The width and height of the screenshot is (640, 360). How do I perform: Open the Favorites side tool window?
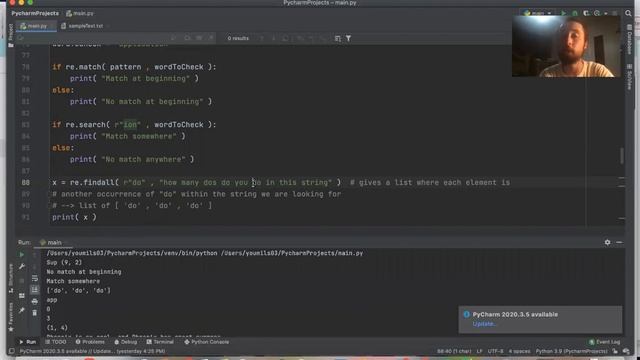pyautogui.click(x=11, y=317)
